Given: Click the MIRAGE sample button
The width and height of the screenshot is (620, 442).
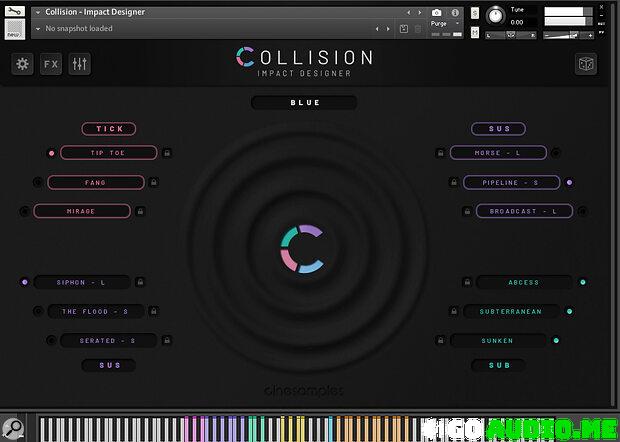Looking at the screenshot, I should click(x=82, y=211).
